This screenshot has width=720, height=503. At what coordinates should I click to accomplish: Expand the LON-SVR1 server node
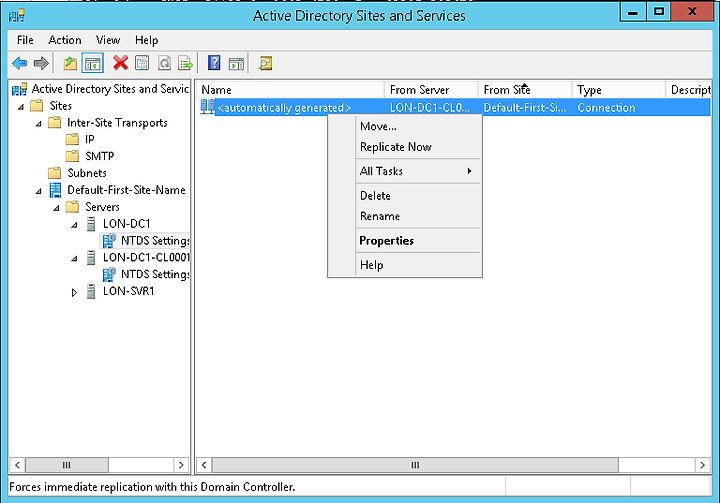click(x=74, y=292)
